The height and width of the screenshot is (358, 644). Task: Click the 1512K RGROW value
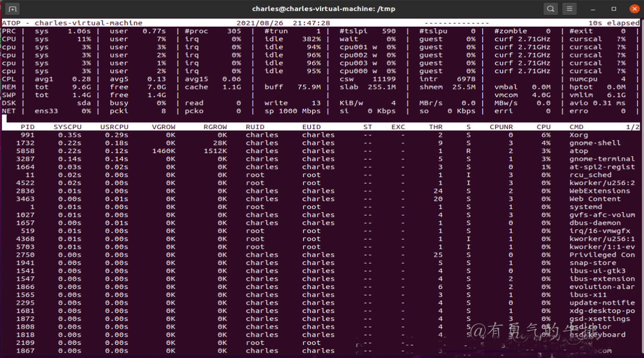[x=215, y=151]
